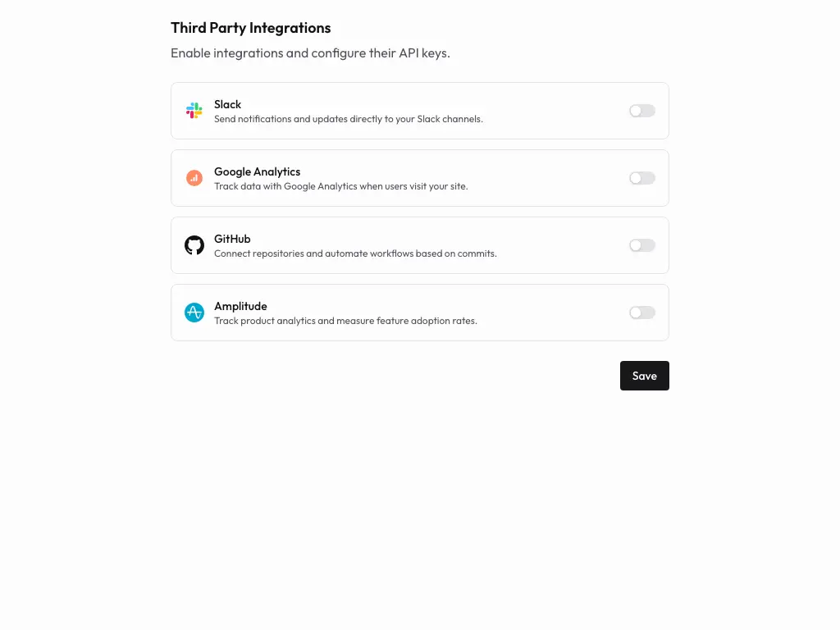The image size is (840, 630).
Task: Click the Google Analytics label
Action: click(x=257, y=171)
